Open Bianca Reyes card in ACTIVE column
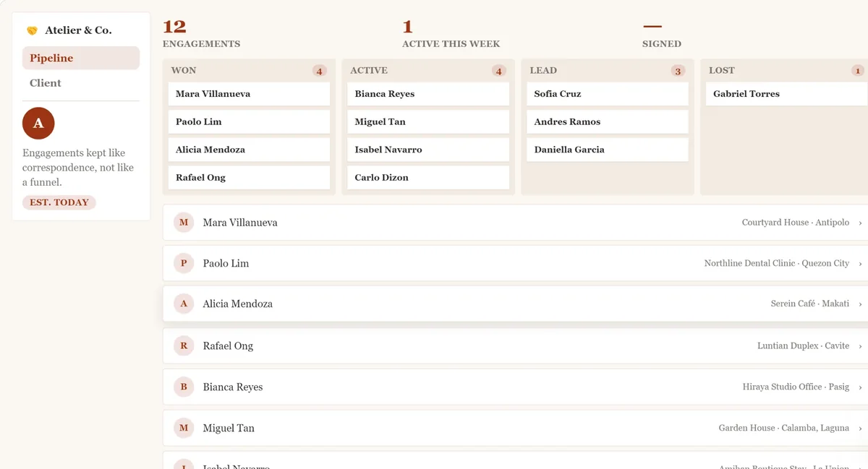Viewport: 868px width, 469px height. pyautogui.click(x=428, y=94)
